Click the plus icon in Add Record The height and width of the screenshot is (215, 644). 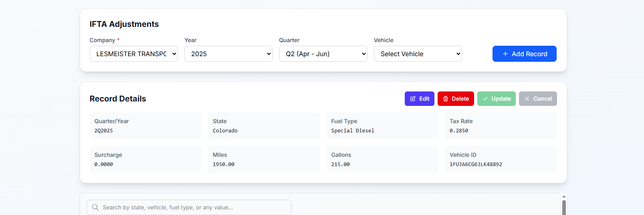pos(505,54)
